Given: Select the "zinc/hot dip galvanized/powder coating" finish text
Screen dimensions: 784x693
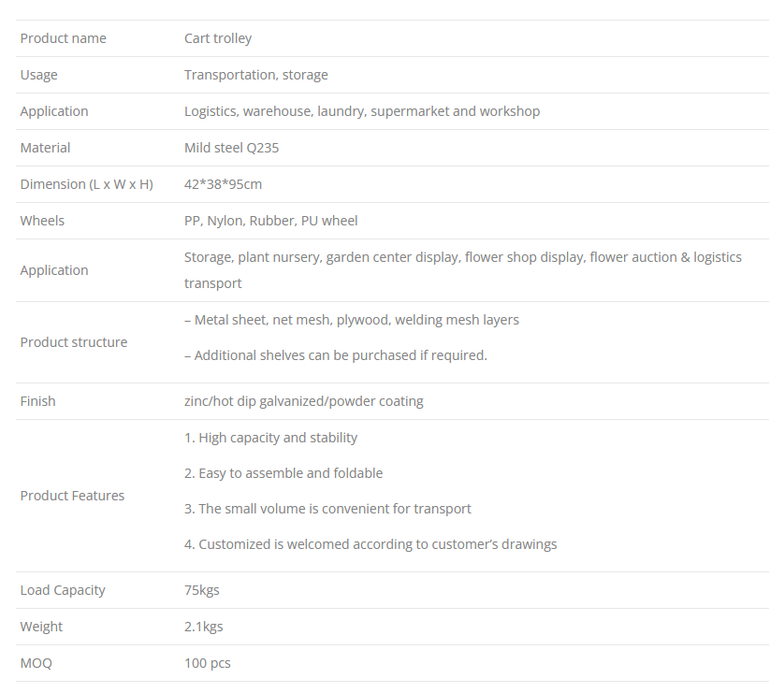Looking at the screenshot, I should point(303,401).
